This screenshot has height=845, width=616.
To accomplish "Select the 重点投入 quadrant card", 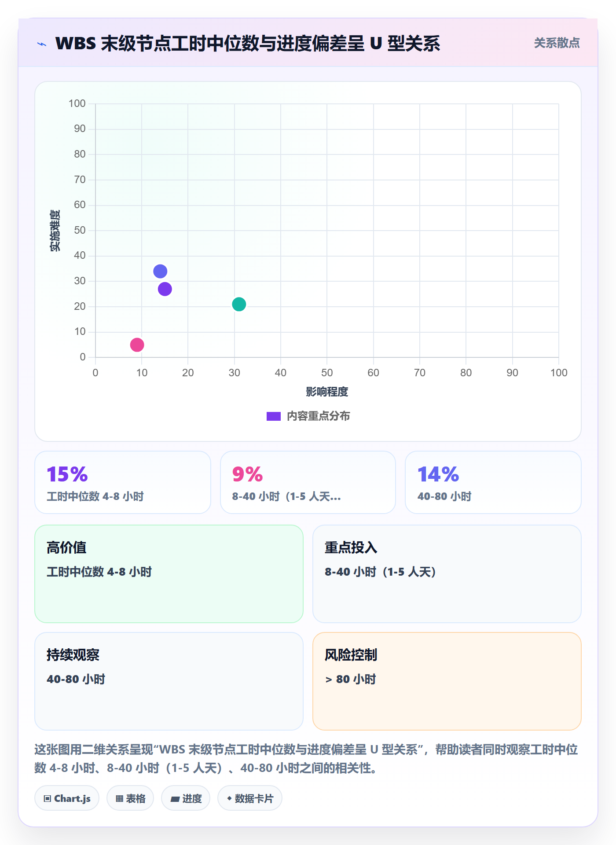I will (x=447, y=574).
